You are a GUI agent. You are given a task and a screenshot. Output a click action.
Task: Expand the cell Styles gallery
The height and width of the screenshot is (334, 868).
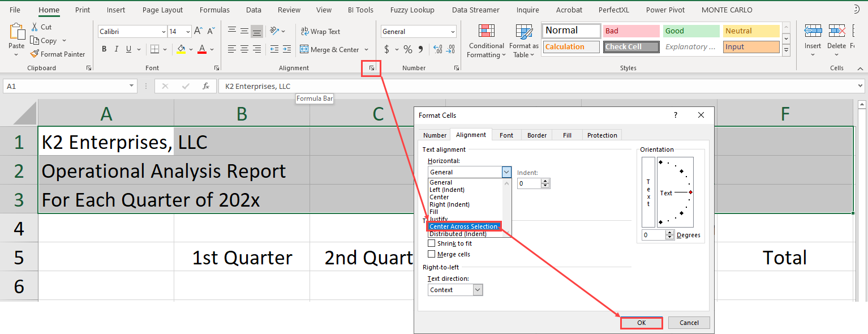(x=786, y=50)
